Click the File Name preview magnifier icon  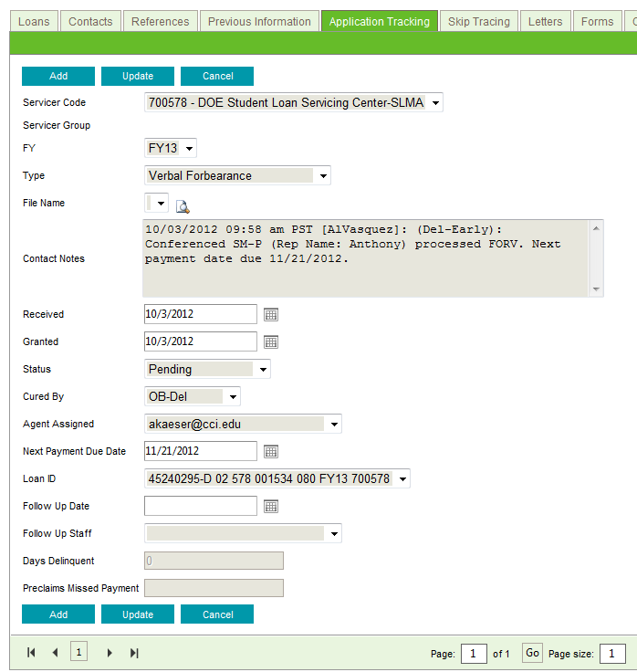[183, 205]
